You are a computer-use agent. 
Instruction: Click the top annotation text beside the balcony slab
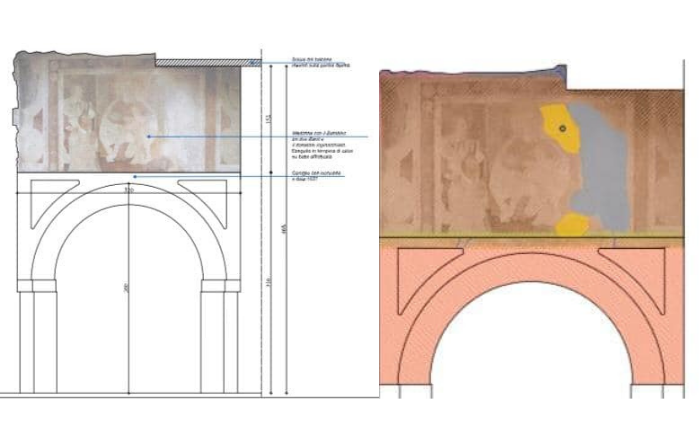click(321, 62)
